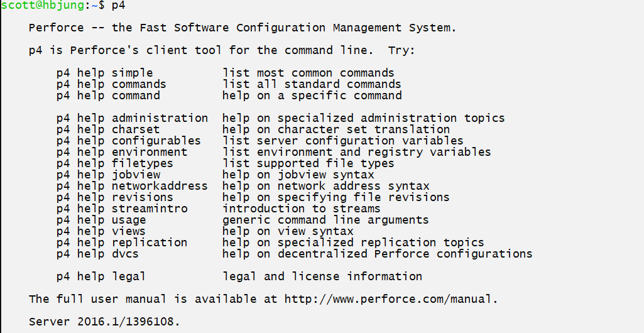This screenshot has width=644, height=333.
Task: Click 'p4 help revisions' text
Action: click(115, 197)
